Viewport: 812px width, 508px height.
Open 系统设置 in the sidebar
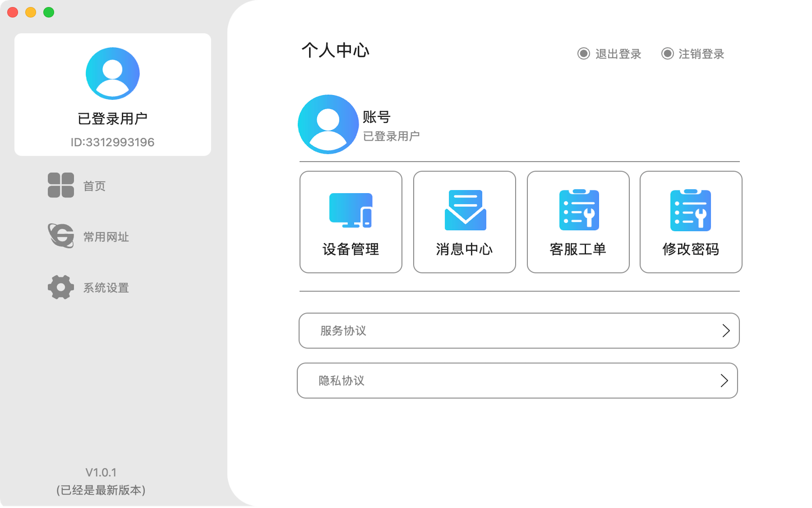[106, 288]
